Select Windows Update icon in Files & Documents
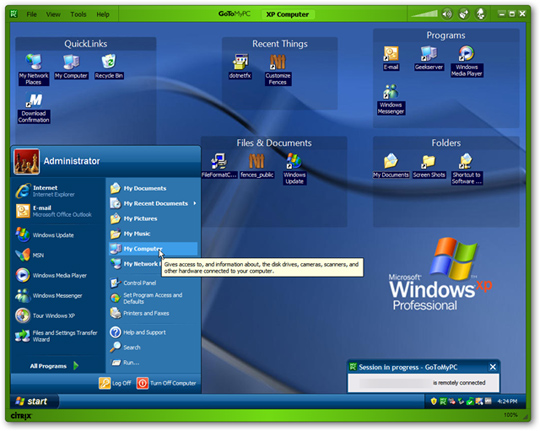Image resolution: width=540 pixels, height=431 pixels. click(x=294, y=168)
